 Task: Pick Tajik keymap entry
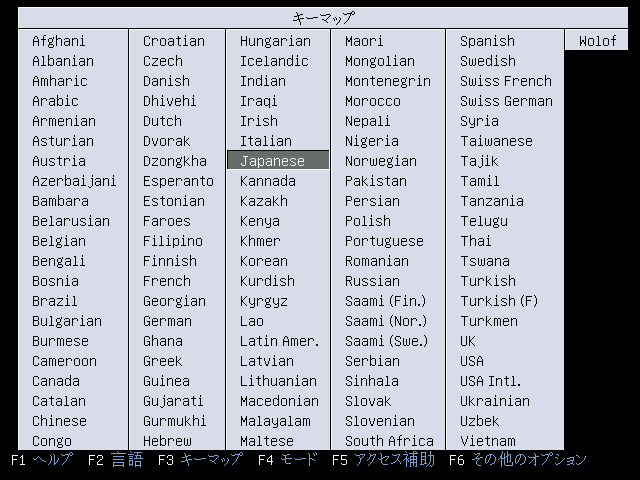pos(479,161)
